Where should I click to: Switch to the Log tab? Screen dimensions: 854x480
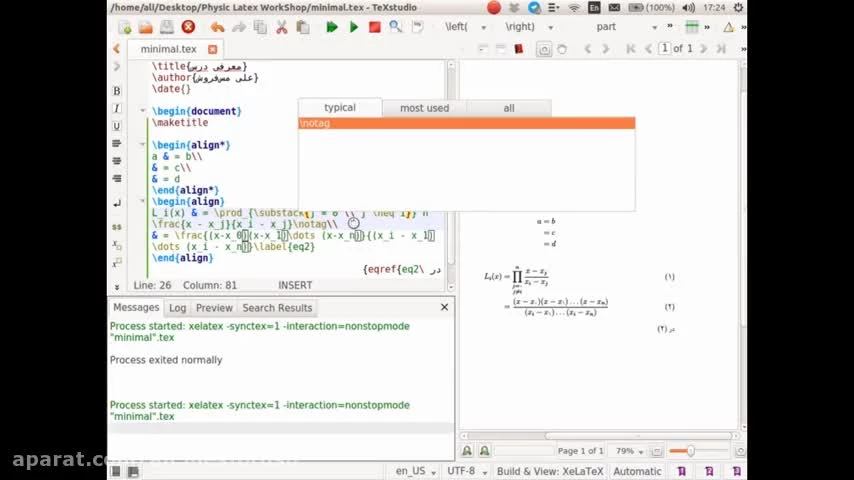177,308
